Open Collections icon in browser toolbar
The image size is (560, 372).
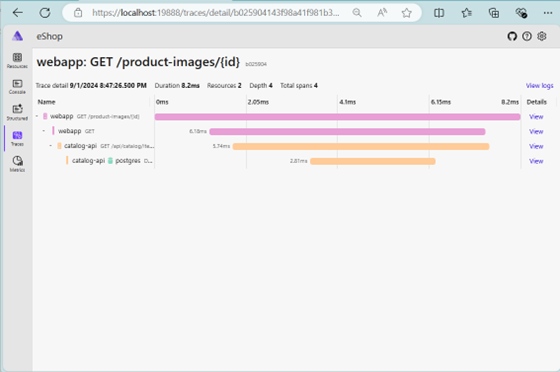pos(494,13)
